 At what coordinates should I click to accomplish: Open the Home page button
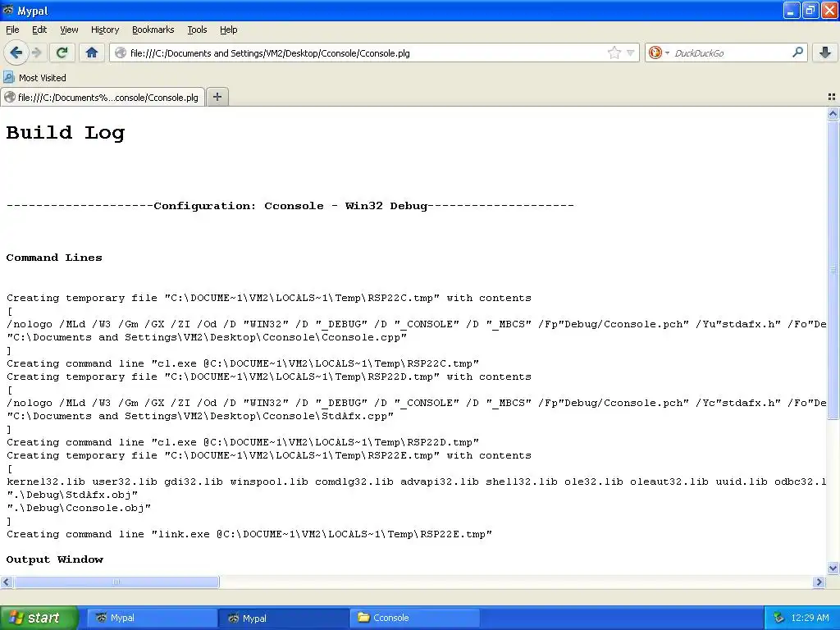(x=92, y=52)
